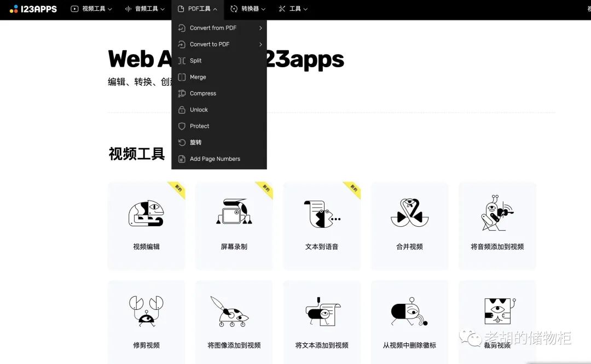The width and height of the screenshot is (591, 364).
Task: Open the 屏幕录制 illustration card
Action: [x=234, y=212]
